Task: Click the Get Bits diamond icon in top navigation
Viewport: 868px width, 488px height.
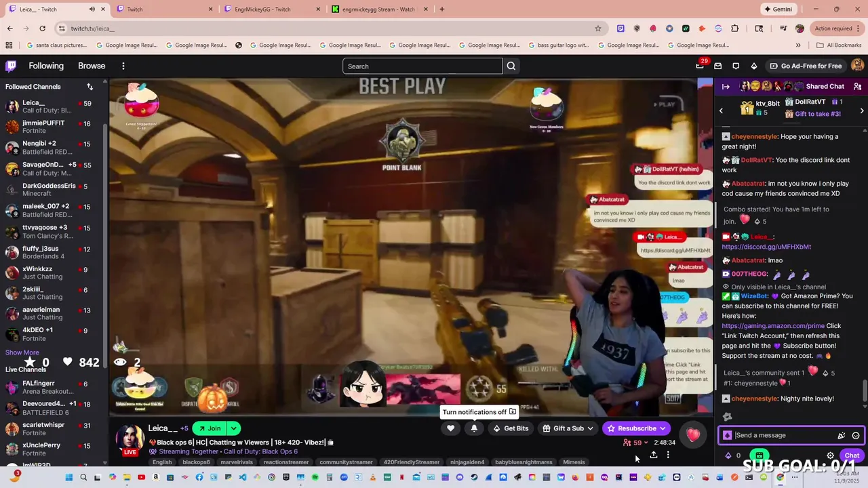Action: 753,66
